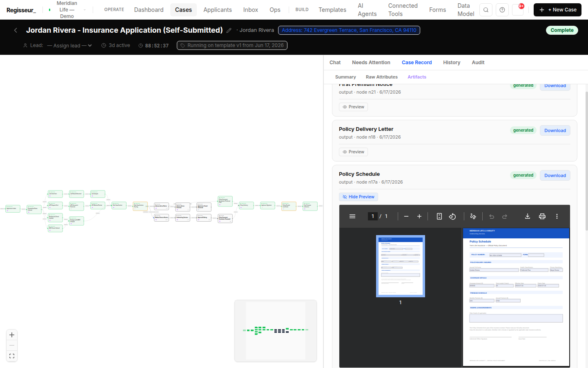Click the workflow minimap overview
The height and width of the screenshot is (368, 588).
pyautogui.click(x=276, y=331)
